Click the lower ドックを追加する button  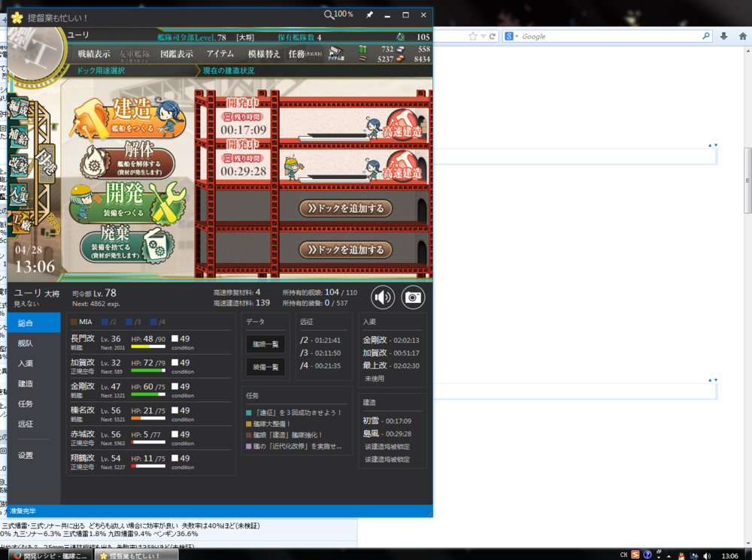345,250
